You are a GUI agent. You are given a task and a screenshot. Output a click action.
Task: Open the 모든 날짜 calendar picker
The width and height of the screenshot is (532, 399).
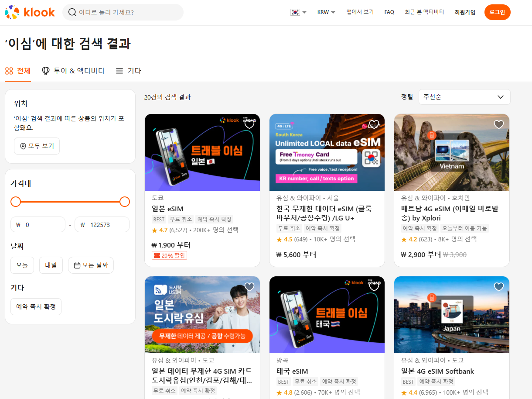click(x=91, y=265)
